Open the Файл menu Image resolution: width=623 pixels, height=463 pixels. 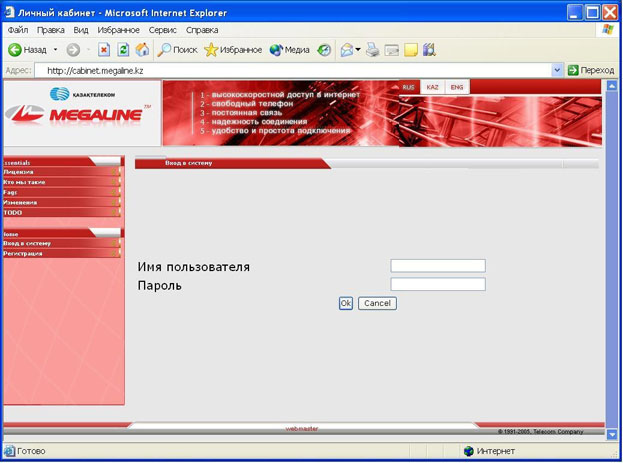[x=18, y=30]
